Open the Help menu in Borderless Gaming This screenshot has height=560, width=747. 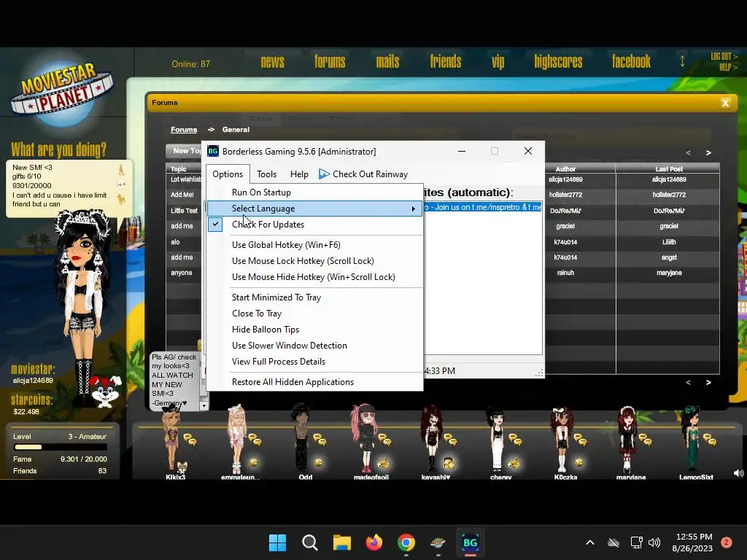pyautogui.click(x=299, y=174)
